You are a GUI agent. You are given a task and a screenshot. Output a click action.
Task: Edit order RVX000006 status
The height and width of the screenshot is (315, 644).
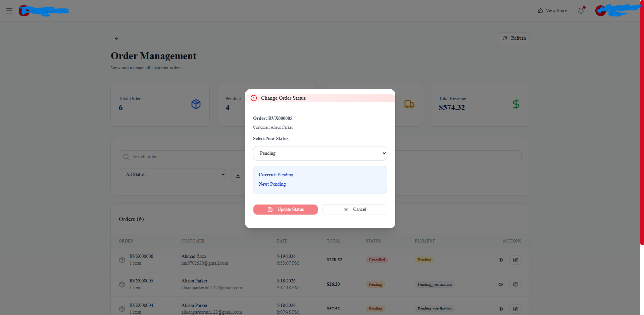coord(515,260)
